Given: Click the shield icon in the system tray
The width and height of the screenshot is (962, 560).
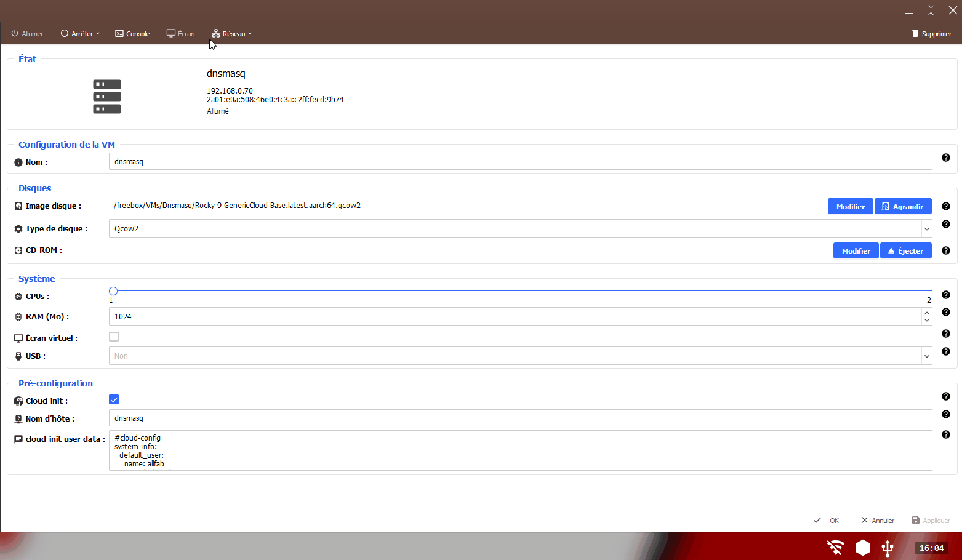Looking at the screenshot, I should coord(862,547).
